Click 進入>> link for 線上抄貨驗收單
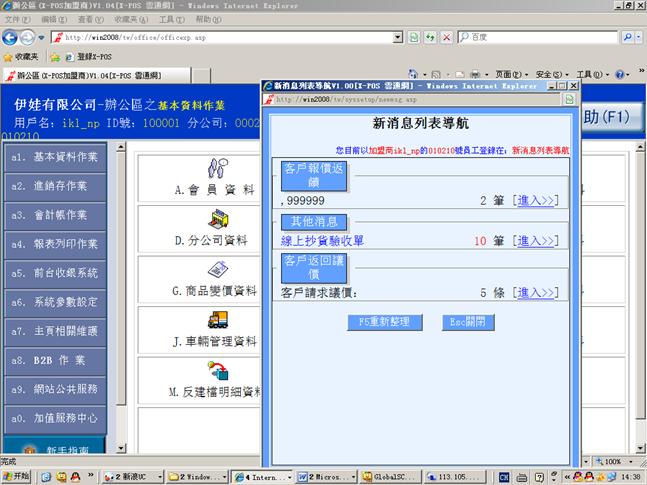The image size is (647, 485). click(x=534, y=241)
